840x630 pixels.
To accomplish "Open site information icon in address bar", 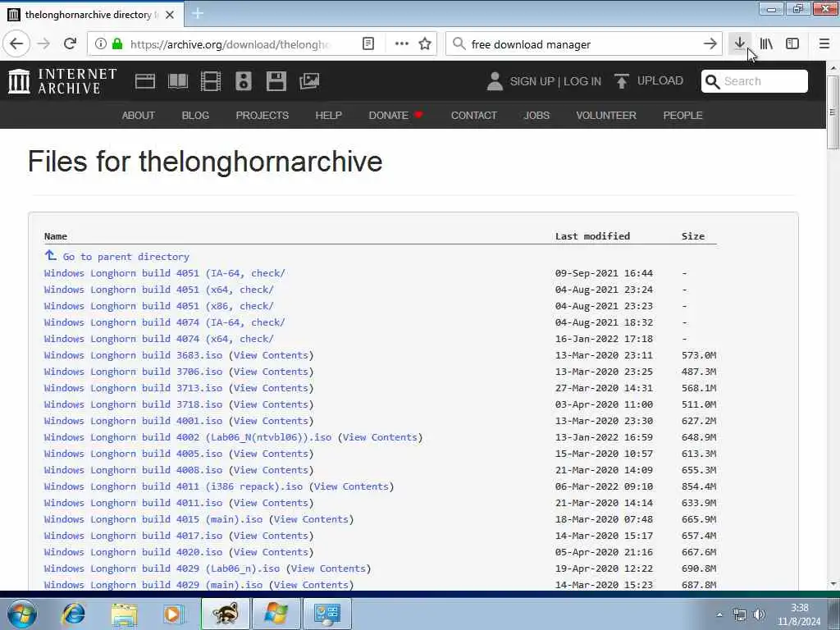I will [x=100, y=44].
